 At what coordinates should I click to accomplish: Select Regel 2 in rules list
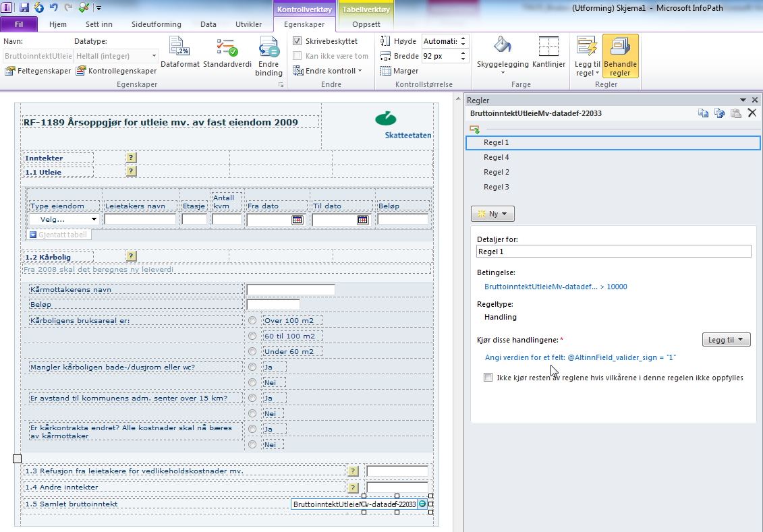(613, 172)
